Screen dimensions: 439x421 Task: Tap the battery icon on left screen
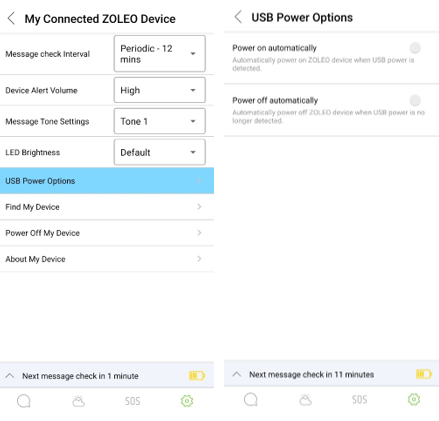tap(197, 376)
